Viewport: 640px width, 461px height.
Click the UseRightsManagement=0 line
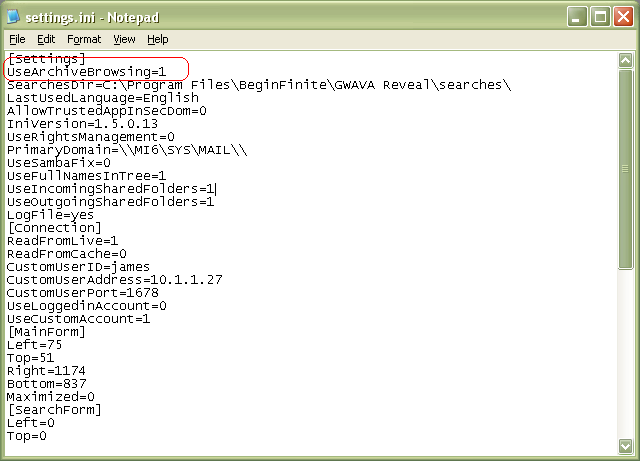click(x=91, y=137)
